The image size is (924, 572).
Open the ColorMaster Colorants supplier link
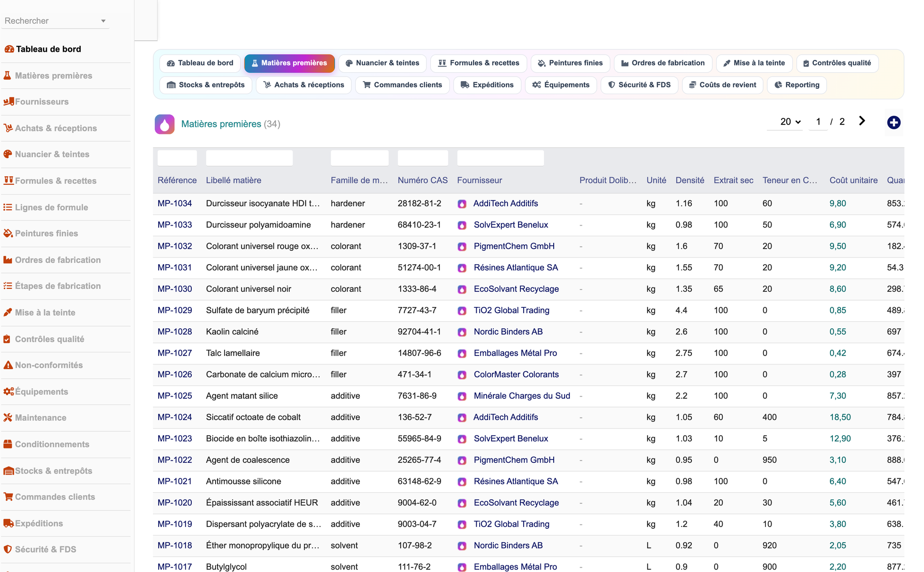(516, 374)
